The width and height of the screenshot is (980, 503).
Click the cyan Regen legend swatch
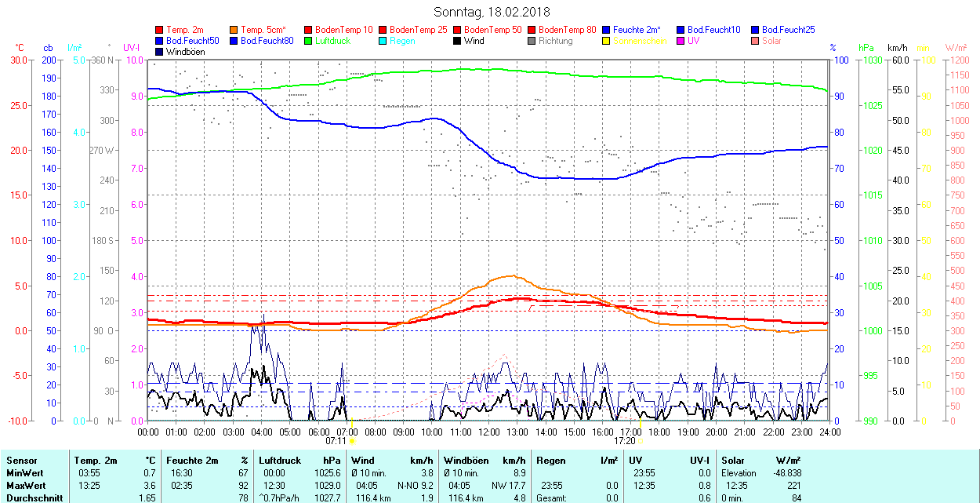click(x=383, y=41)
